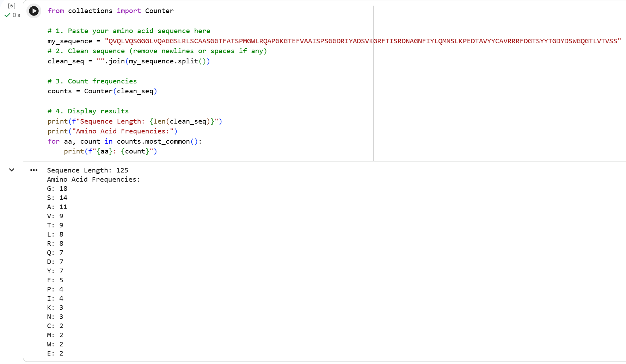Click the 'Clean sequence' comment line

click(157, 51)
